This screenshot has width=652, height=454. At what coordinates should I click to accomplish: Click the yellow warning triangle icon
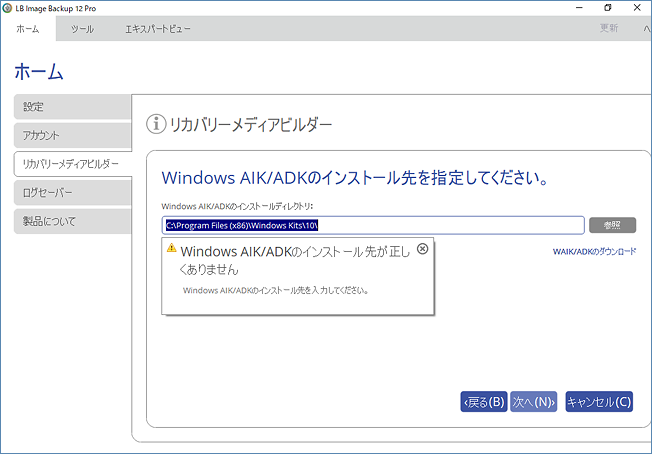tap(171, 248)
